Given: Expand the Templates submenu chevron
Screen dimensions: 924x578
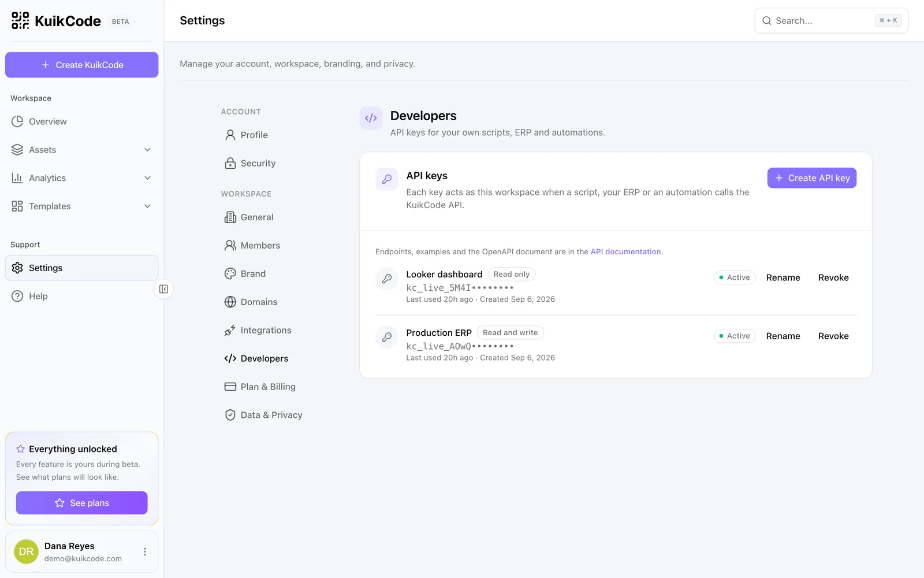Looking at the screenshot, I should pos(147,206).
